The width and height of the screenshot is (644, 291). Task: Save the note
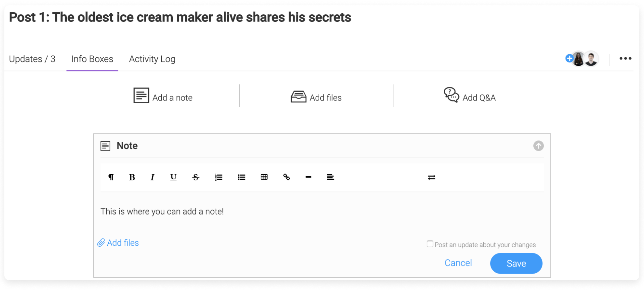[516, 264]
